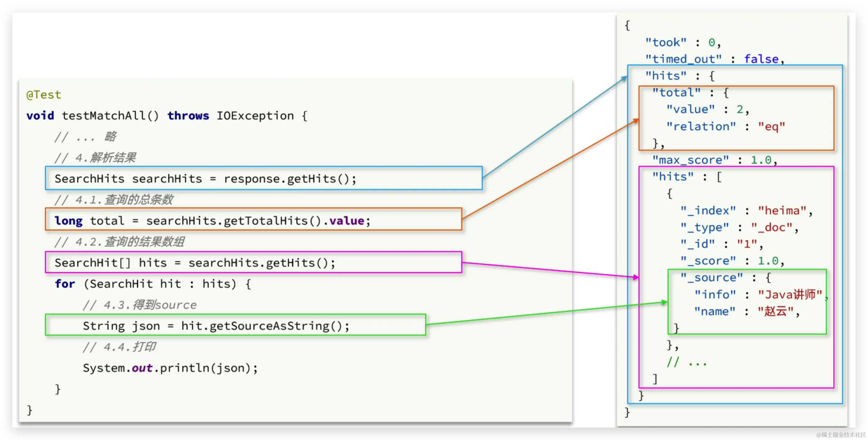Click the for SearchHit loop line
868x440 pixels.
click(153, 284)
